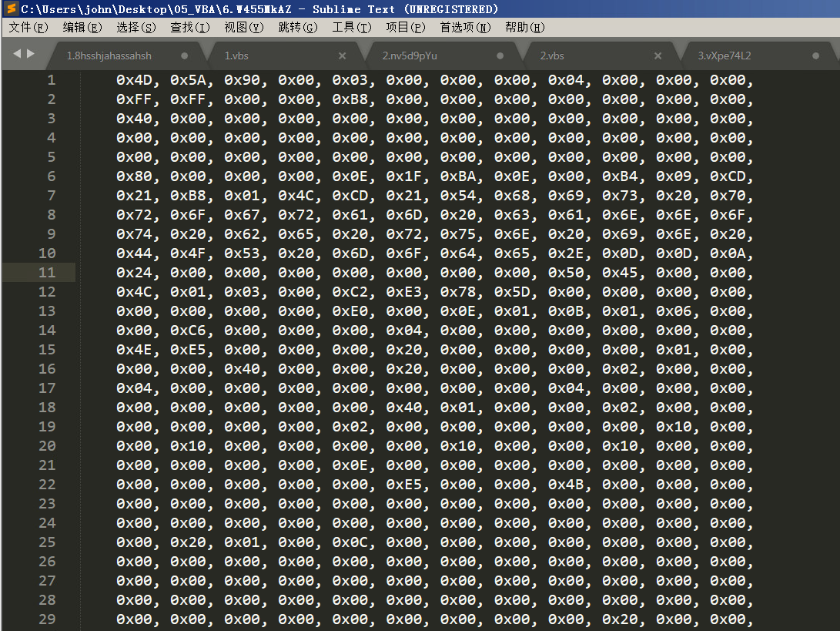Click 0x0C on line 25
The height and width of the screenshot is (631, 840).
[350, 542]
